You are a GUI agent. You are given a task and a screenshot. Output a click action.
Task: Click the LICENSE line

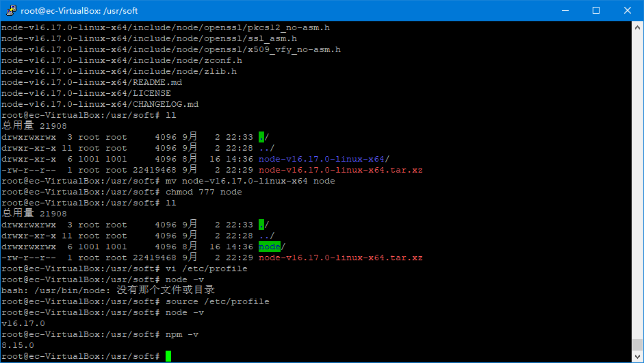pyautogui.click(x=86, y=93)
